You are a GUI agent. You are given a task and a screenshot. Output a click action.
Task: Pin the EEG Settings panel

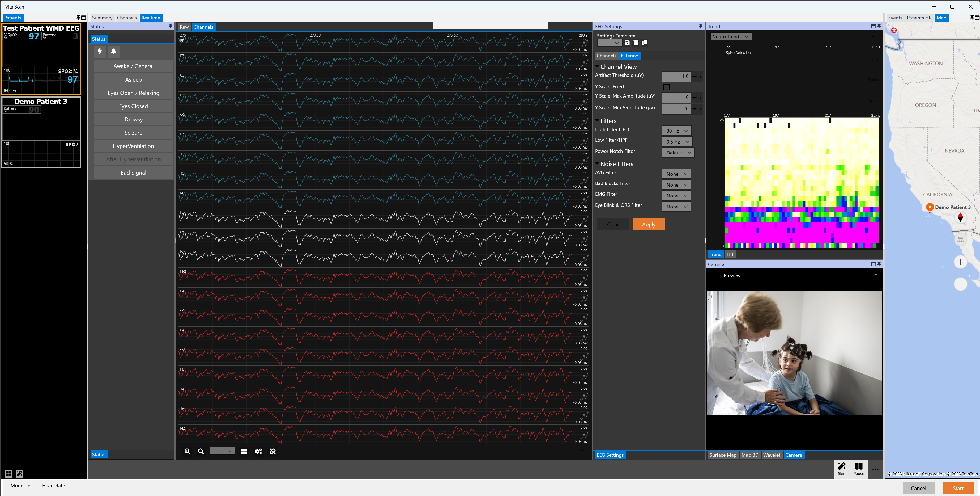[x=700, y=26]
